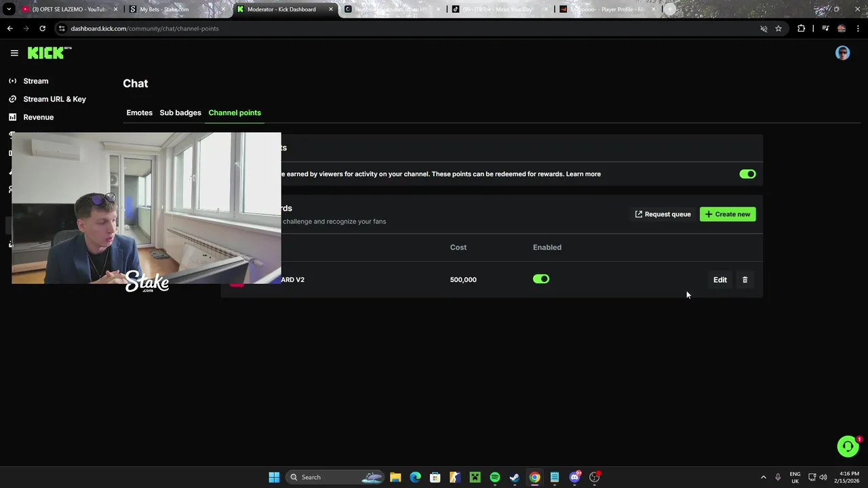Open the Stream sidebar menu item
Viewport: 868px width, 488px height.
(36, 81)
